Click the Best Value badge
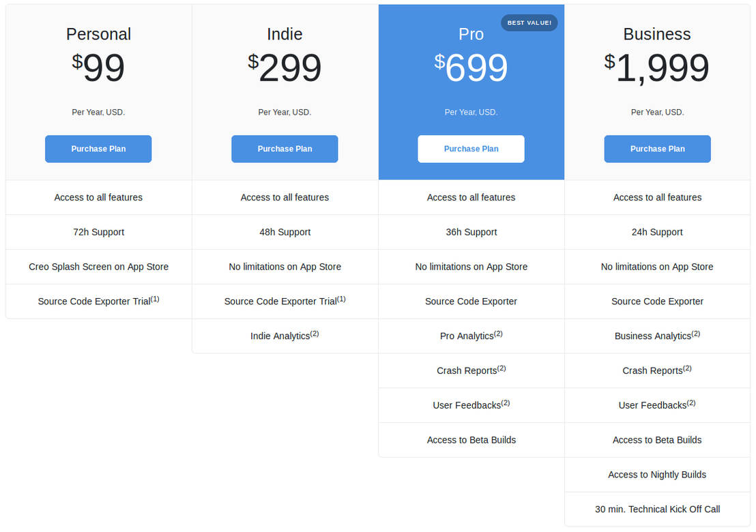This screenshot has height=532, width=756. point(529,23)
